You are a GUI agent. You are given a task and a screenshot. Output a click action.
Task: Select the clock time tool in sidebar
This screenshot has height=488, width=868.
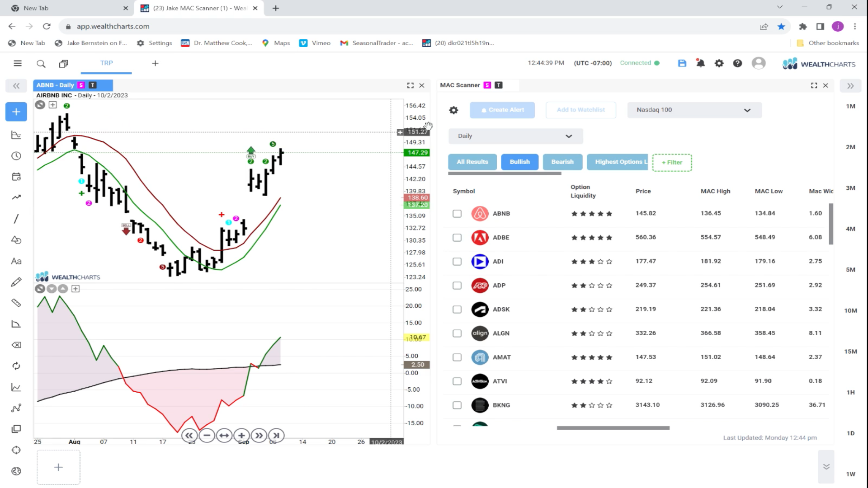click(16, 156)
